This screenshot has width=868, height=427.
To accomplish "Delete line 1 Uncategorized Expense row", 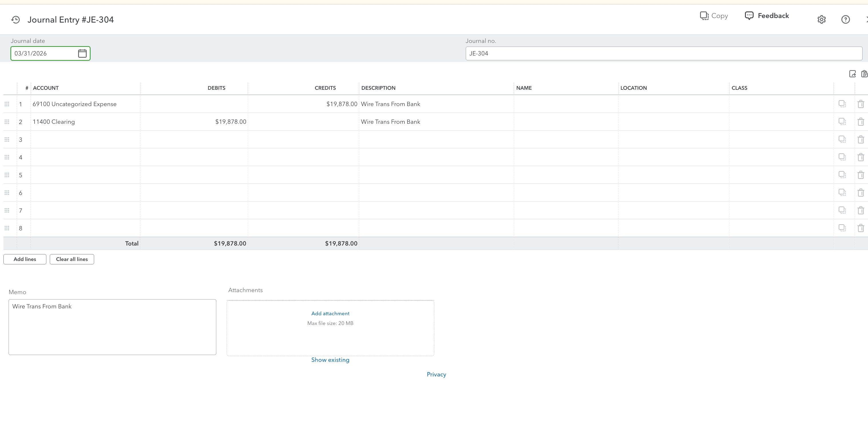I will pyautogui.click(x=861, y=104).
